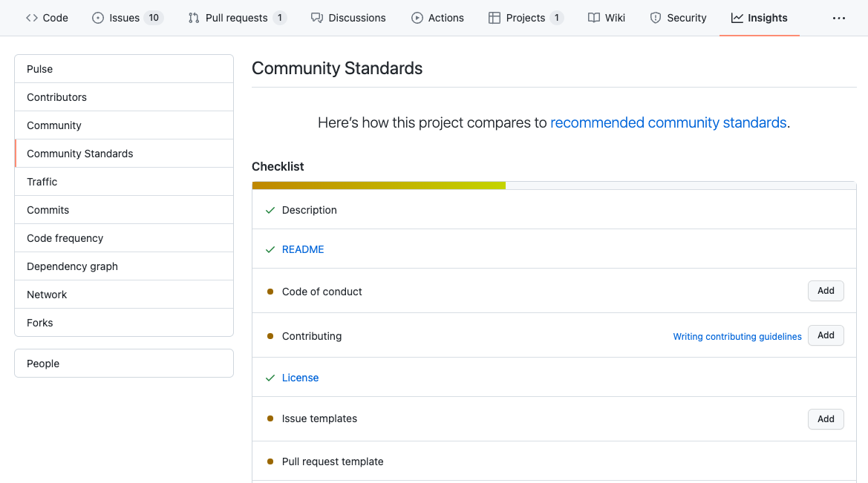
Task: Add Contributing guidelines file
Action: 826,335
